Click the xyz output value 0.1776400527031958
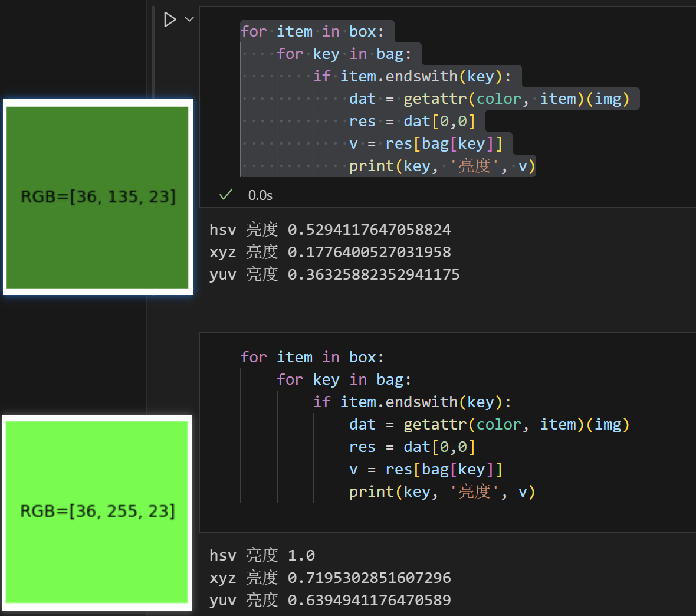 pos(369,253)
